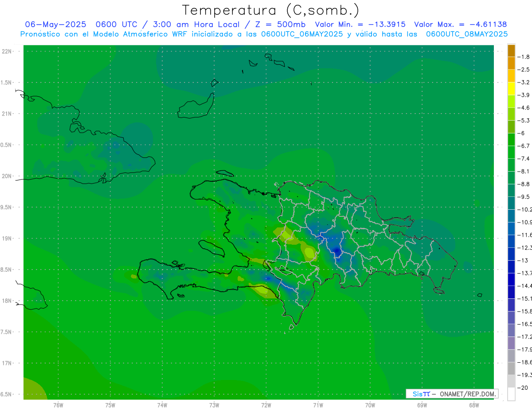Pick the white swatch below the -20 label

[511, 394]
